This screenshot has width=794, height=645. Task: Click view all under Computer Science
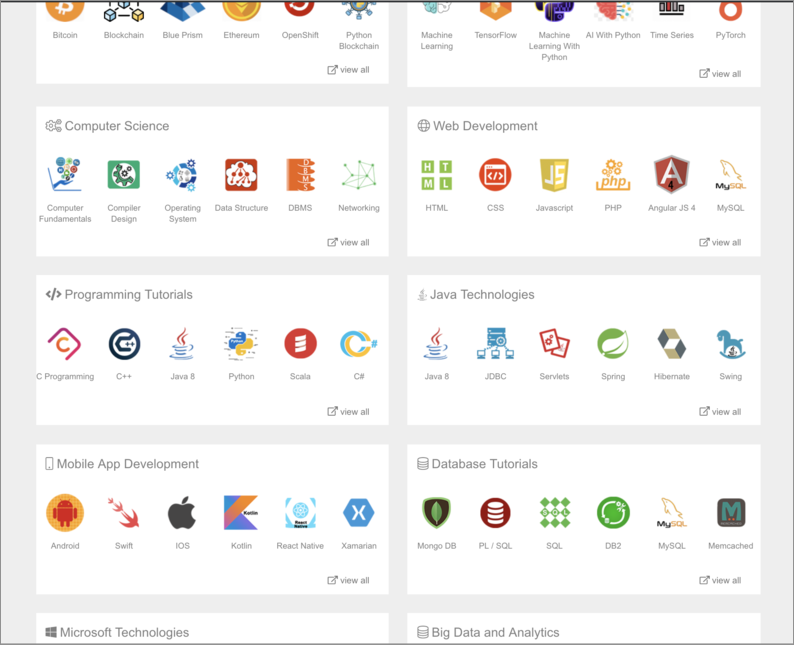[x=349, y=242]
